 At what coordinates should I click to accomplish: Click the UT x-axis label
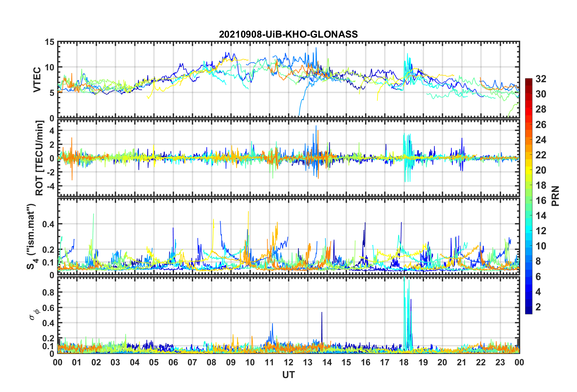288,375
